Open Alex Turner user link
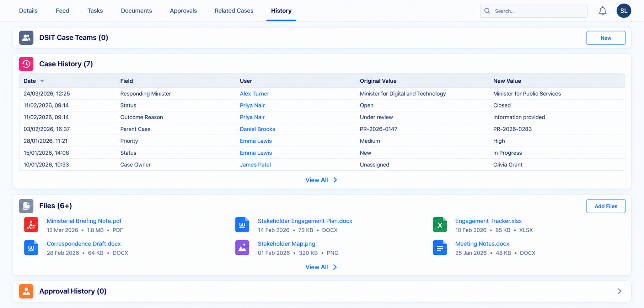Image resolution: width=644 pixels, height=308 pixels. pos(254,94)
